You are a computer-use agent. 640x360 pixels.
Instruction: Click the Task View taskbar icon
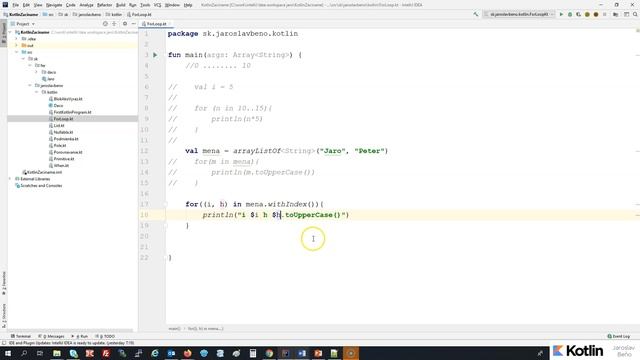coord(40,353)
